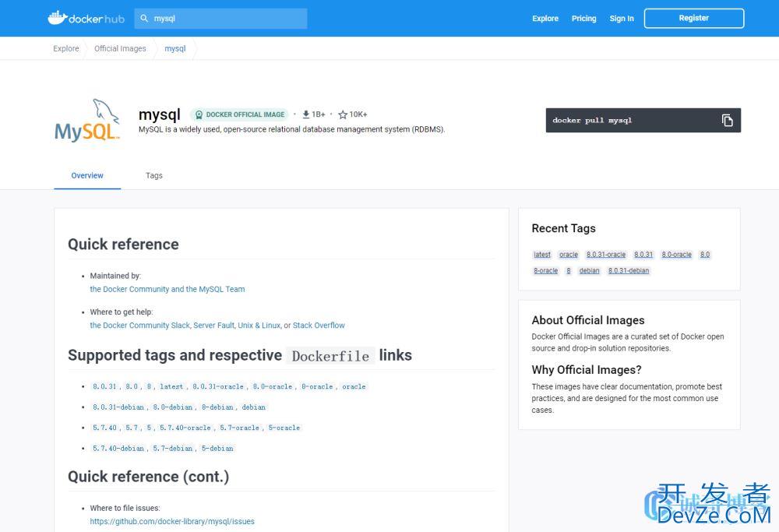Screen dimensions: 779x532
Task: Open the 5.7-oracle tag link
Action: tap(239, 428)
